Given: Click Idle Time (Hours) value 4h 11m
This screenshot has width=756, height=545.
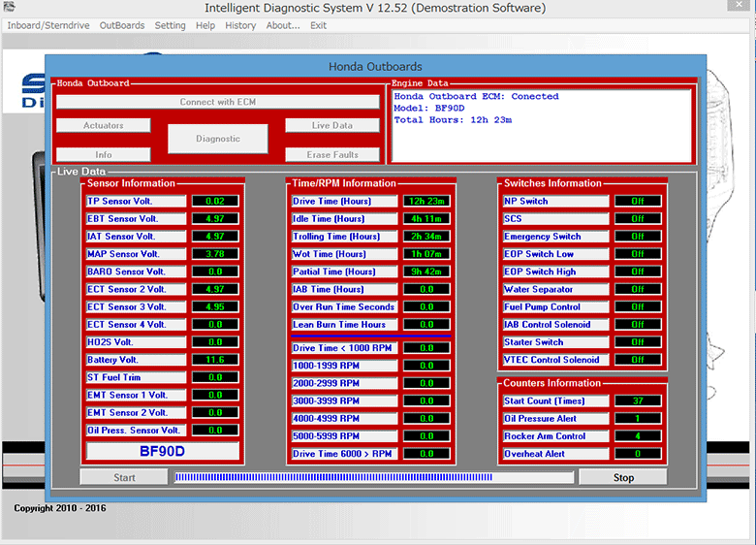Looking at the screenshot, I should coord(426,219).
